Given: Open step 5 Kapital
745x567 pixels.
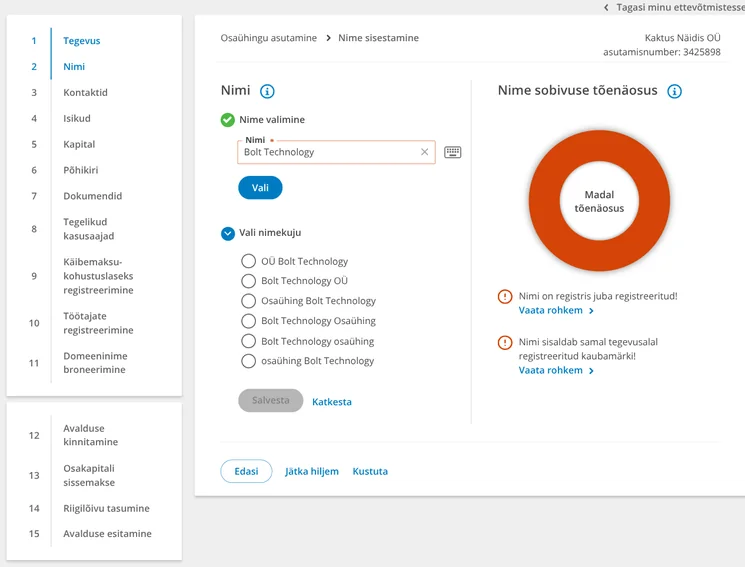Looking at the screenshot, I should [x=79, y=144].
